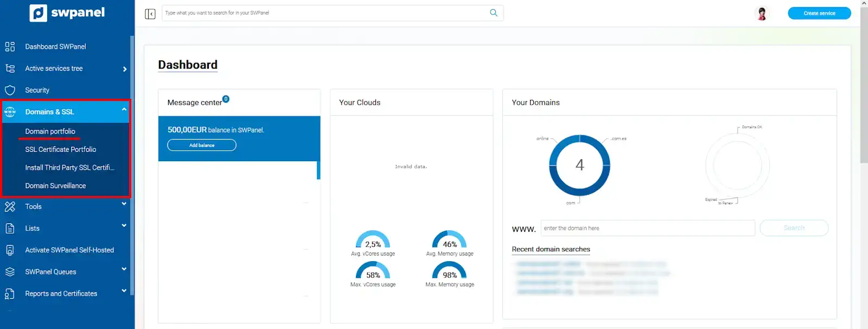Image resolution: width=868 pixels, height=329 pixels.
Task: Click the Message center notification badge
Action: coord(226,99)
